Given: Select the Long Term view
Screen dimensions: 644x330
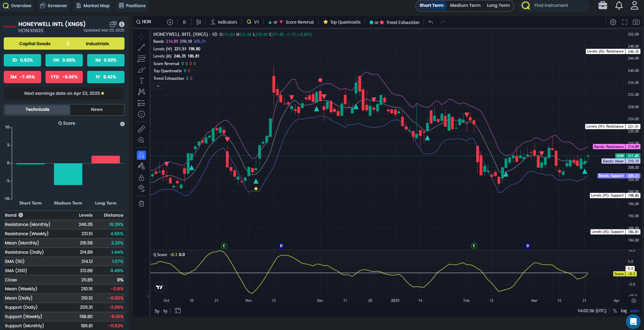Looking at the screenshot, I should point(498,5).
